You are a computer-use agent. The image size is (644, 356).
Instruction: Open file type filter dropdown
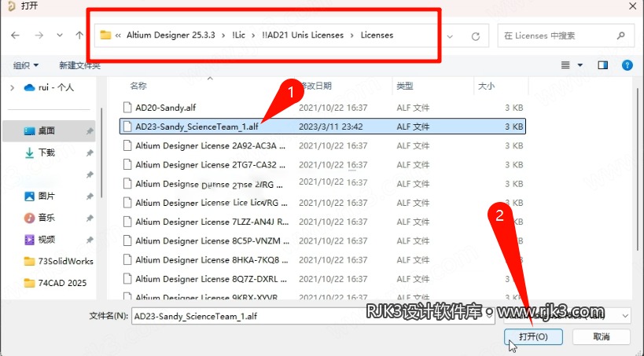pos(625,316)
